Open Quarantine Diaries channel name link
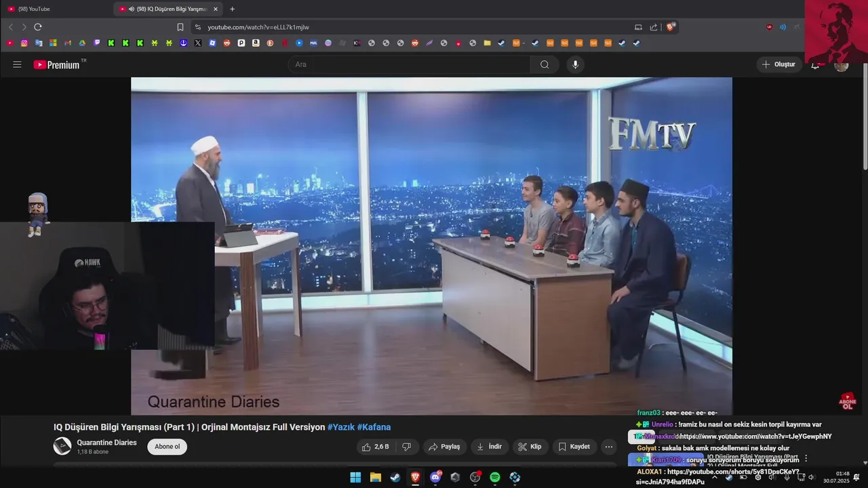868x488 pixels. 106,443
